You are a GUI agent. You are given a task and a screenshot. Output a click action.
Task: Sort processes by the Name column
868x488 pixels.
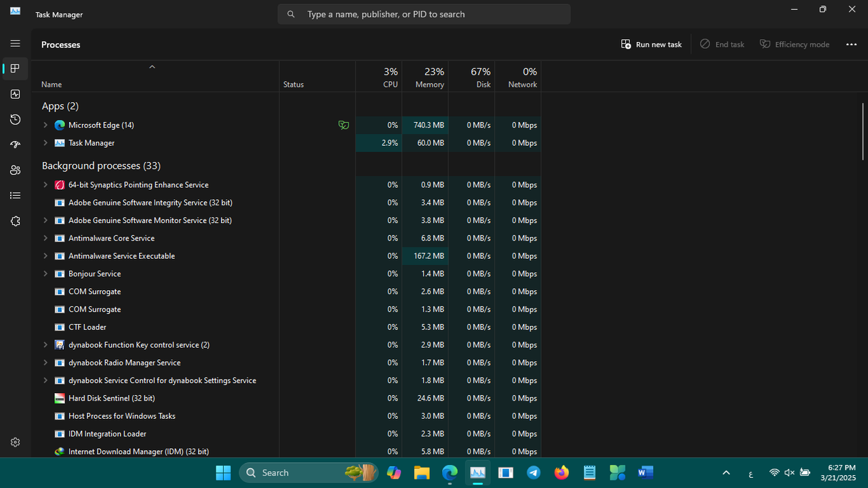(x=155, y=76)
